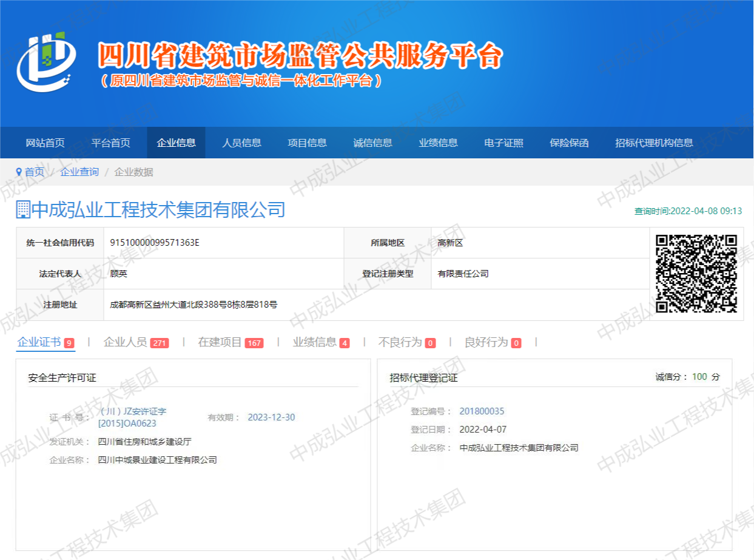Viewport: 754px width, 560px height.
Task: Click the registration date 2022-04-07
Action: [x=483, y=430]
